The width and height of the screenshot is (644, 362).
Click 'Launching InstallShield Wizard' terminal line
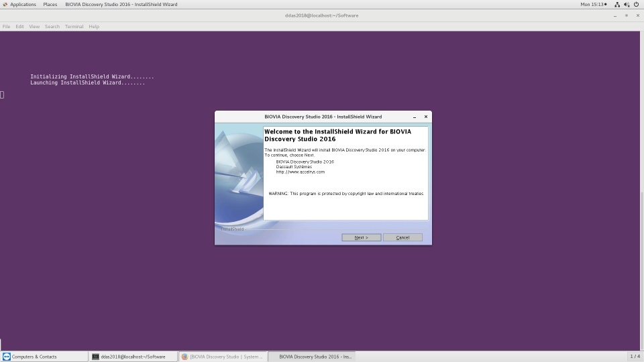87,83
